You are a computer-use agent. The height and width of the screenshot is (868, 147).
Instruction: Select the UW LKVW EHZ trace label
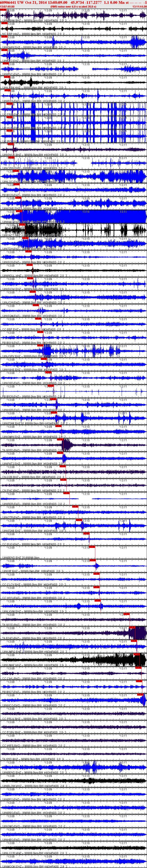point(34,611)
